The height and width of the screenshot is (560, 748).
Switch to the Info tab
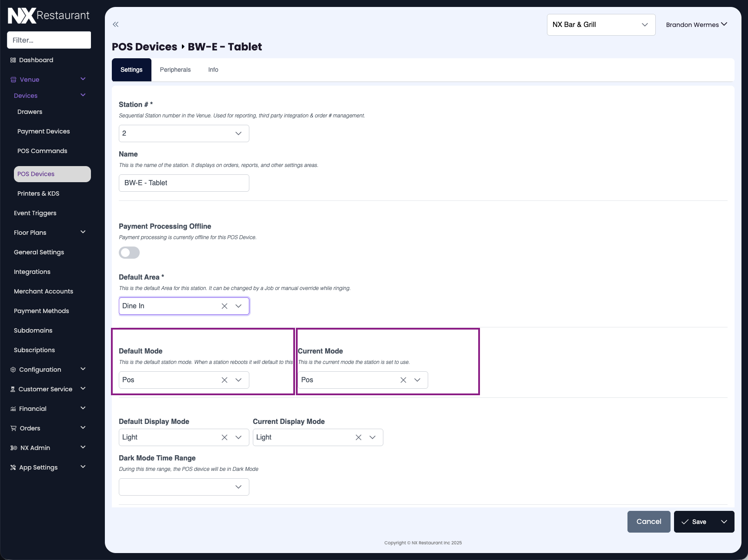[213, 70]
